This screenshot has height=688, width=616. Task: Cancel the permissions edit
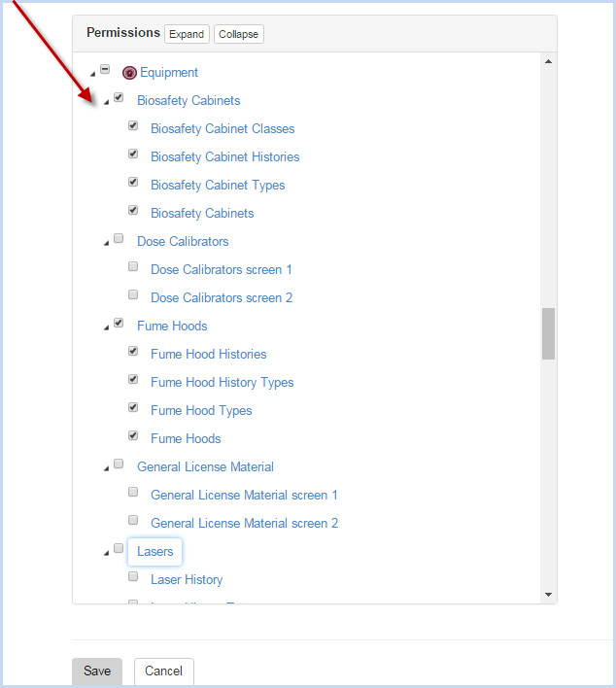coord(163,671)
